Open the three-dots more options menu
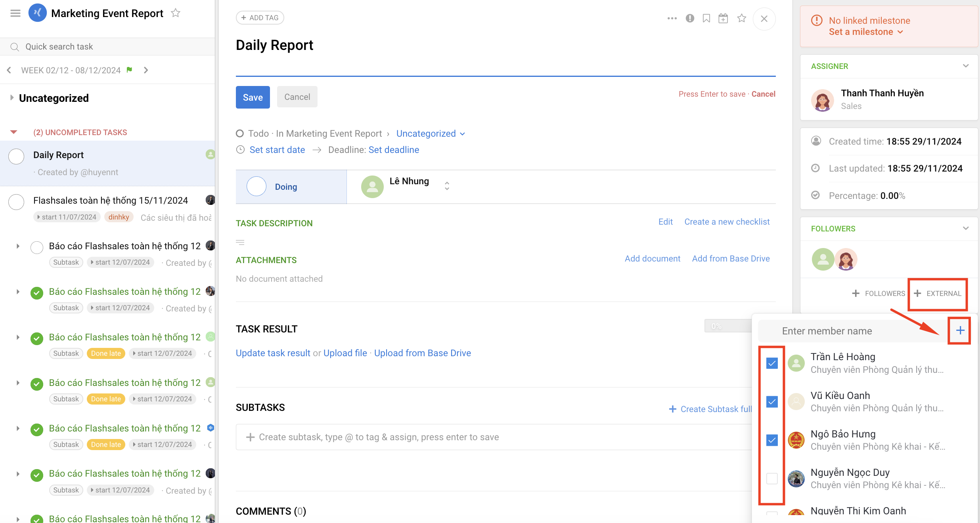The height and width of the screenshot is (523, 980). pyautogui.click(x=672, y=18)
